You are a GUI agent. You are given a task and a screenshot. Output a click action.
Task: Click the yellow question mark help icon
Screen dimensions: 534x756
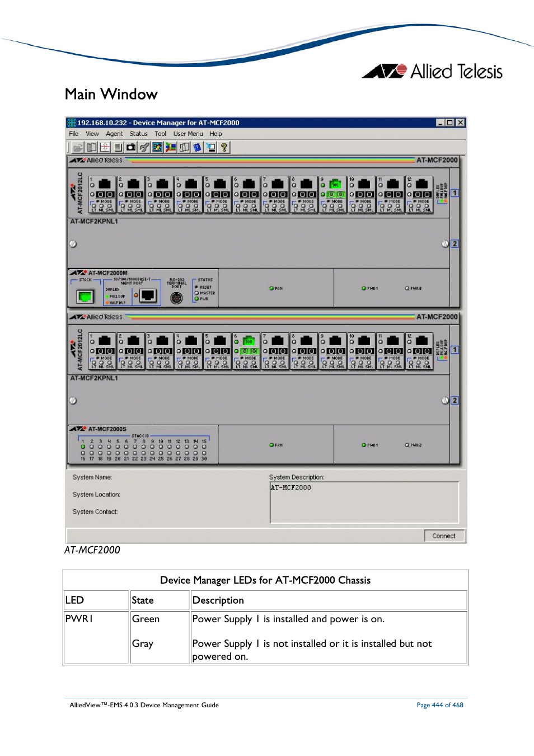point(224,147)
